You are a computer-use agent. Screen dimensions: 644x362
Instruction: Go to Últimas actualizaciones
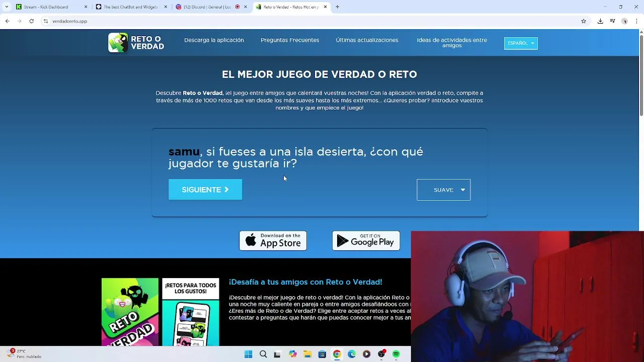[x=367, y=40]
